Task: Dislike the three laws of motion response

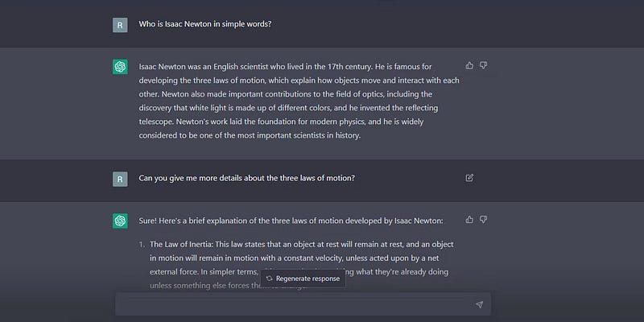Action: [x=484, y=219]
